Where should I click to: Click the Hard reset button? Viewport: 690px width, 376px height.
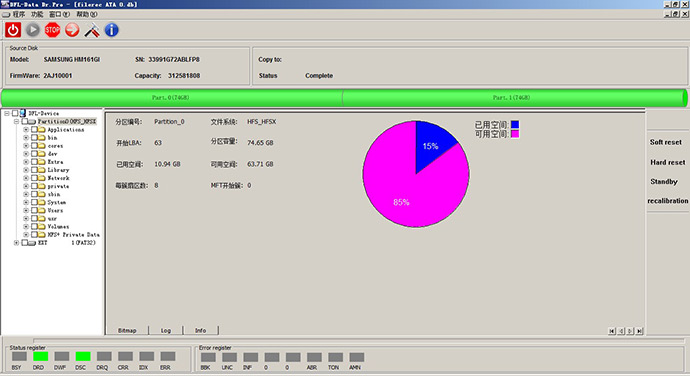(x=668, y=162)
